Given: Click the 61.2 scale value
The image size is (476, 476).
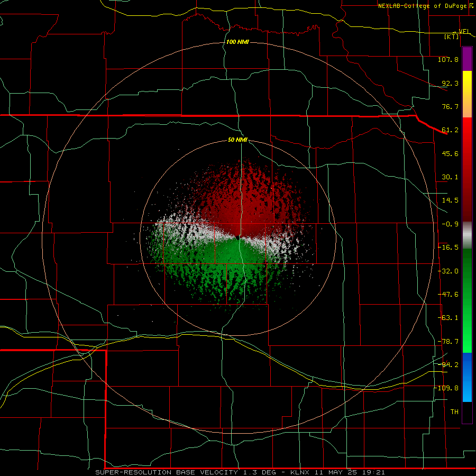Looking at the screenshot, I should [450, 130].
